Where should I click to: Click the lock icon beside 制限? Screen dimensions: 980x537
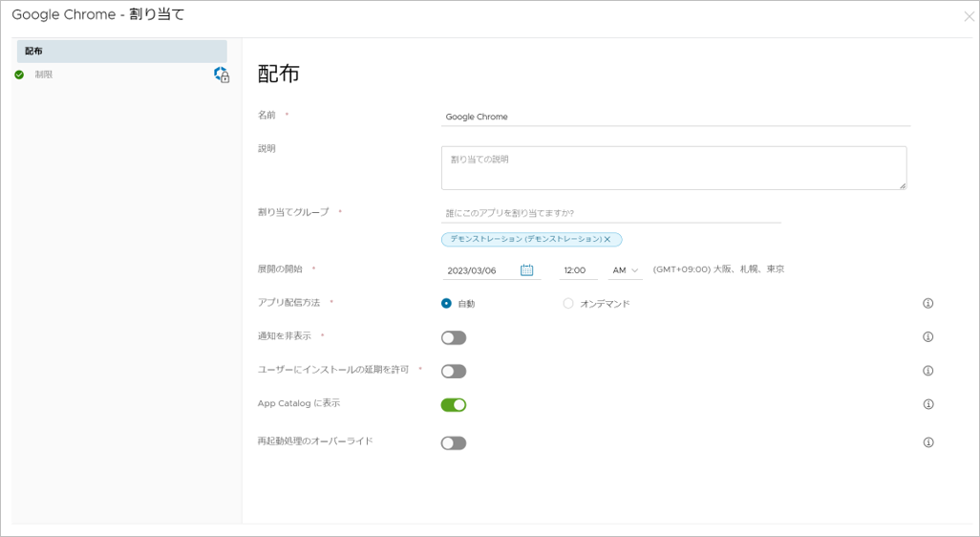point(222,75)
